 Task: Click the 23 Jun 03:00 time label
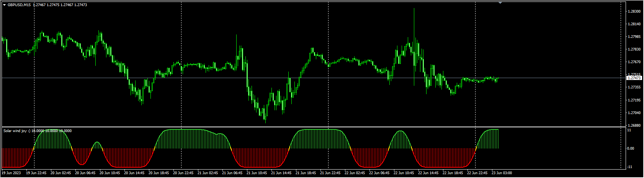[x=502, y=173]
